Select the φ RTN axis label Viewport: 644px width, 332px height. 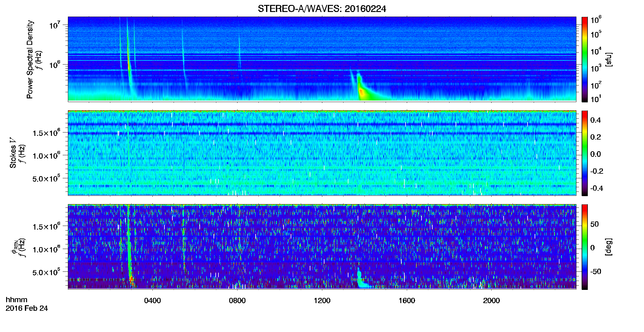tap(14, 247)
